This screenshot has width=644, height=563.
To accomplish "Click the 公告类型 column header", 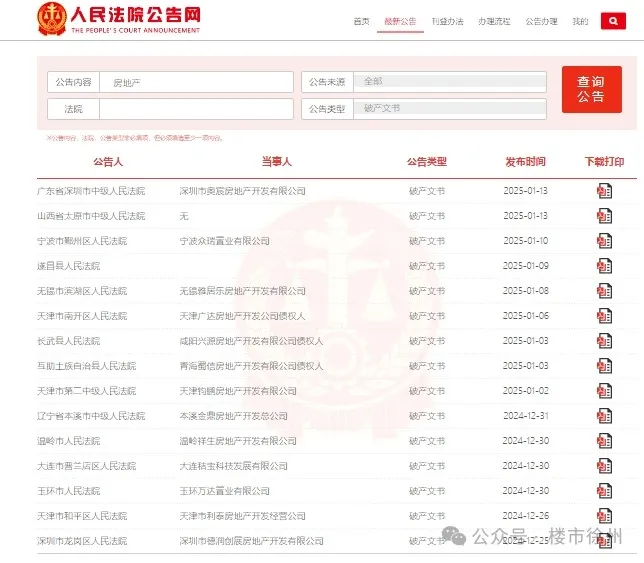I will pos(427,162).
